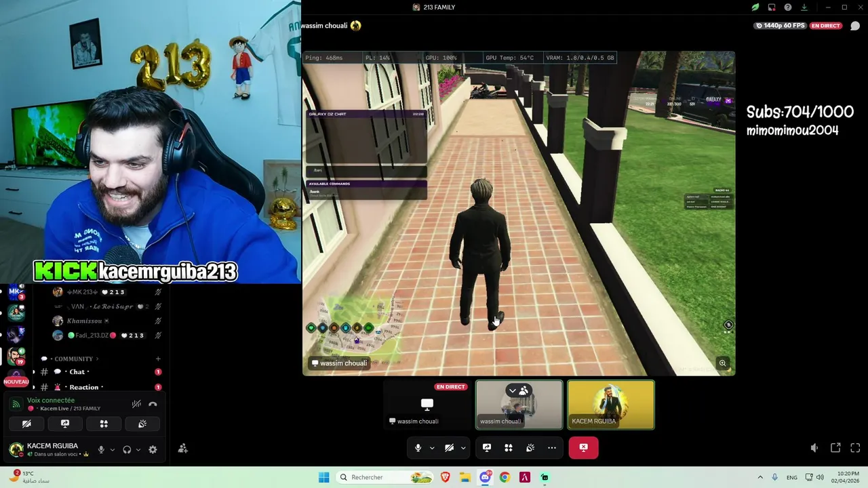Viewport: 868px width, 488px height.
Task: Open Kacem Live / 213 FAMILY channel link
Action: coord(70,409)
